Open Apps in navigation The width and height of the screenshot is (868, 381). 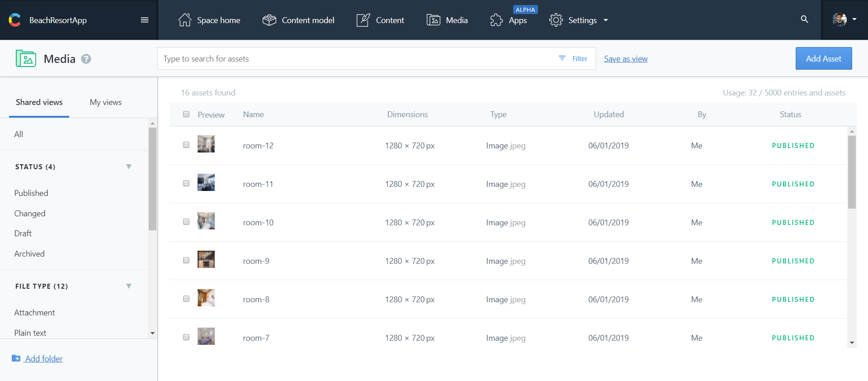509,20
